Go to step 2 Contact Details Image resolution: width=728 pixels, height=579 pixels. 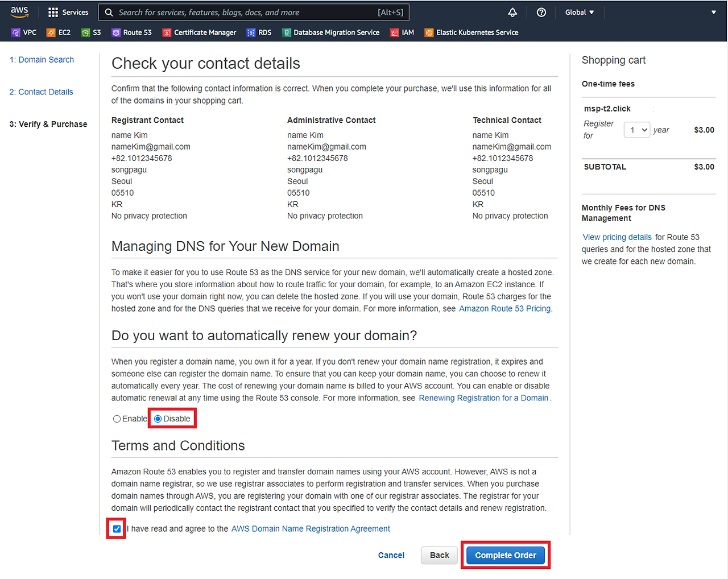tap(41, 92)
